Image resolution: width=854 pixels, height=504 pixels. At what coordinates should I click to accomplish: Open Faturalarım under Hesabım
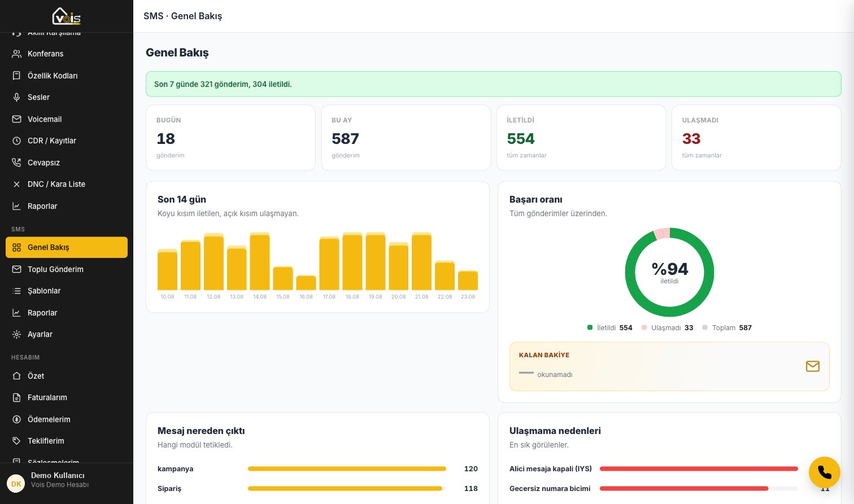[x=67, y=397]
